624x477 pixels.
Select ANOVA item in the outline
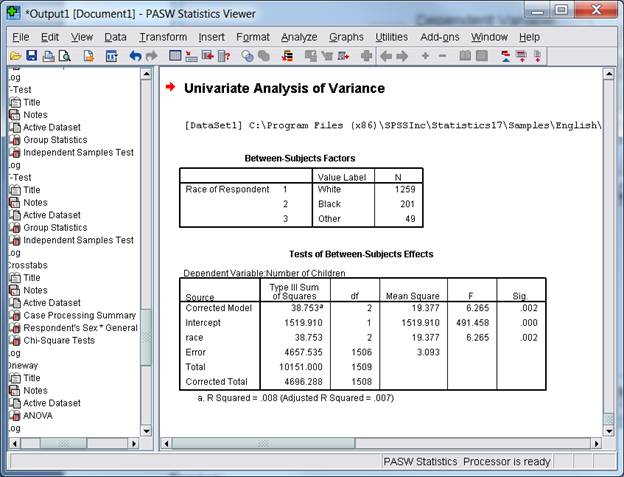[38, 415]
